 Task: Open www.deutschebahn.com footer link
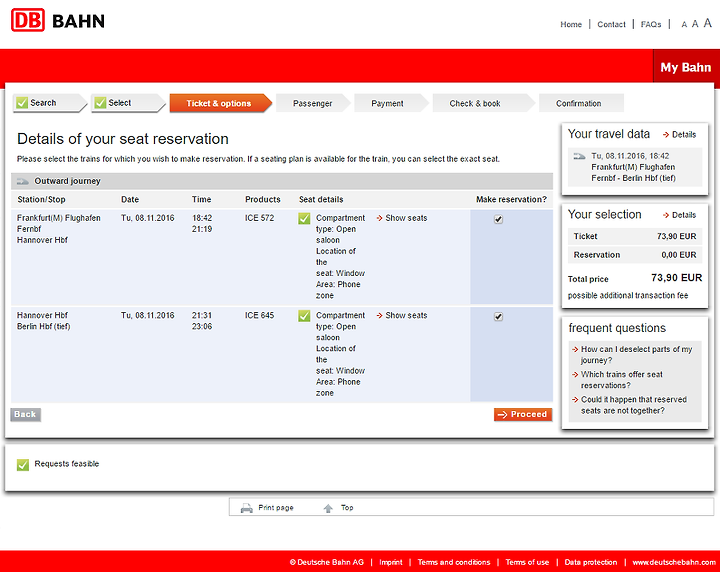tap(674, 562)
